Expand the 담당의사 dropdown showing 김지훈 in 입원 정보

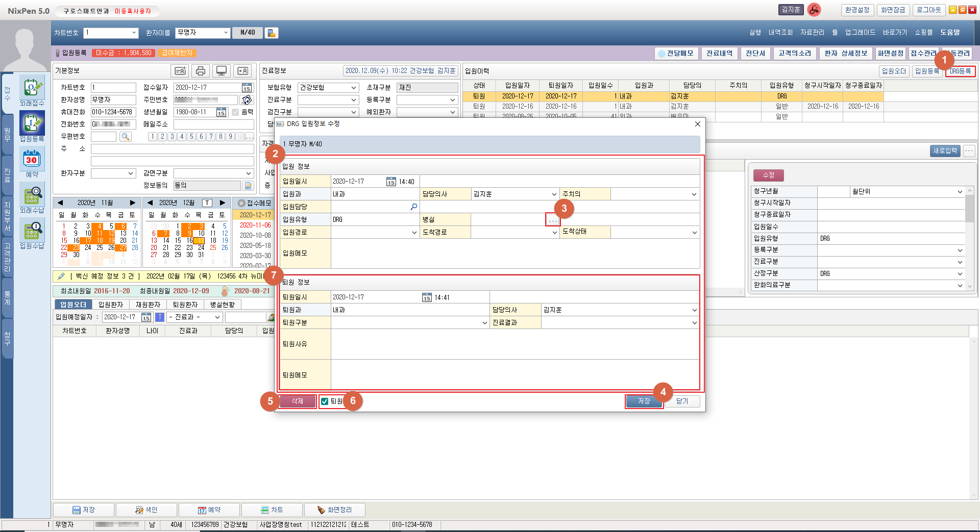coord(554,194)
